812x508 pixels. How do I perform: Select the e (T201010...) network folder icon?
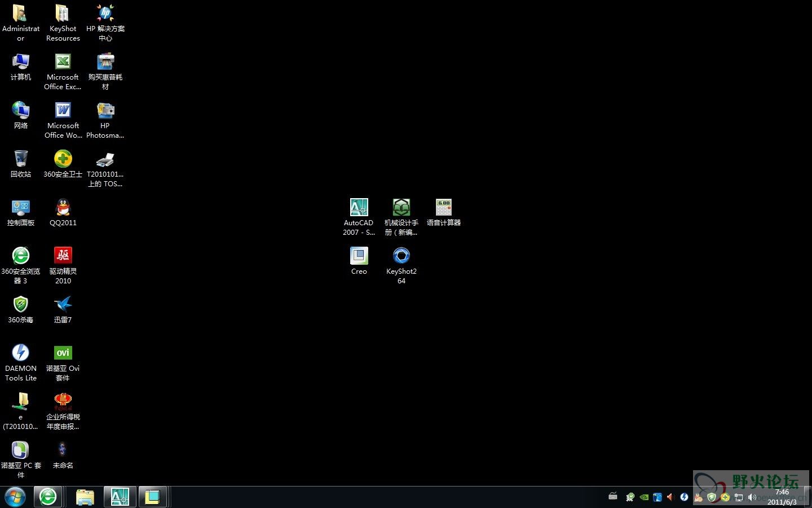coord(20,402)
